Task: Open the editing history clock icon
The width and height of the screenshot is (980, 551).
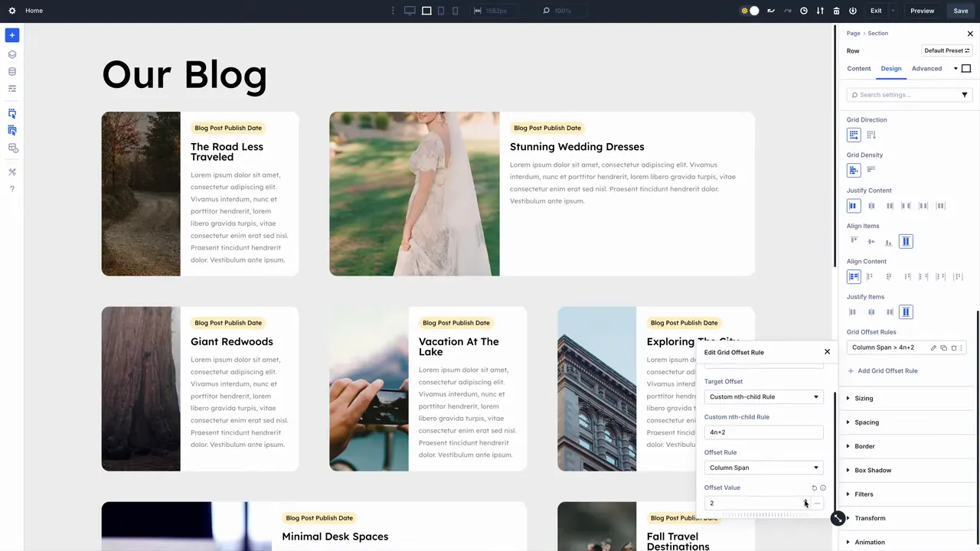Action: [804, 11]
